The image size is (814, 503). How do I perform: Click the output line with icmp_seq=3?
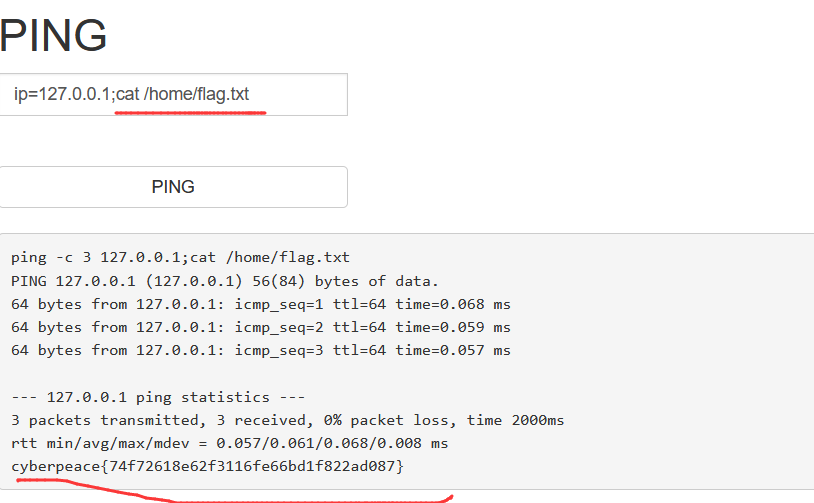261,350
